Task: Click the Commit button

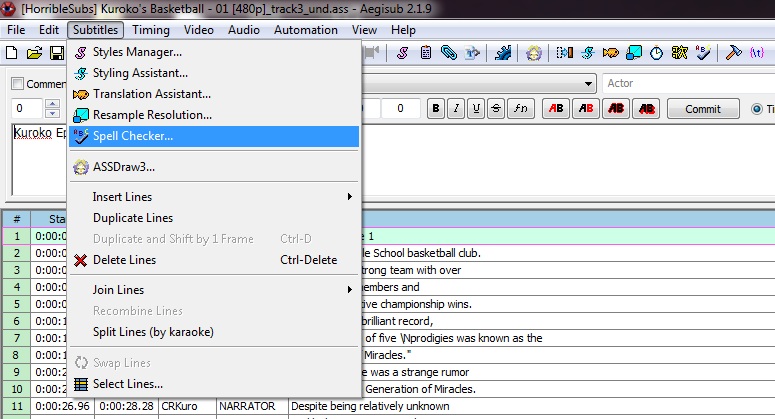Action: [703, 109]
